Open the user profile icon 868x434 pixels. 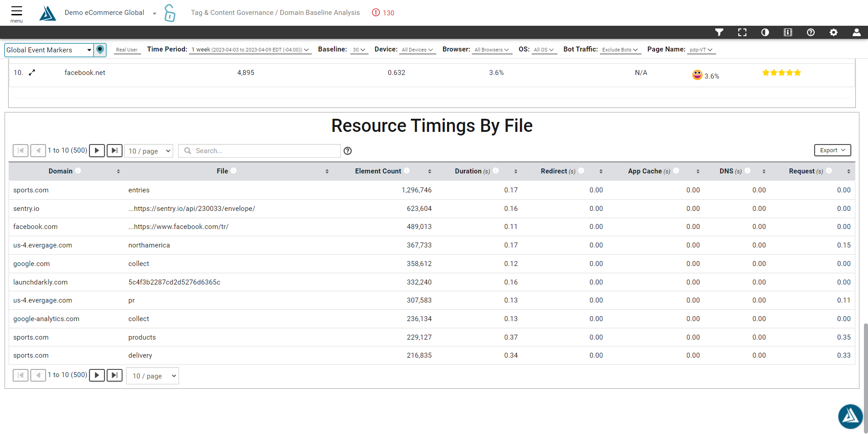tap(856, 32)
